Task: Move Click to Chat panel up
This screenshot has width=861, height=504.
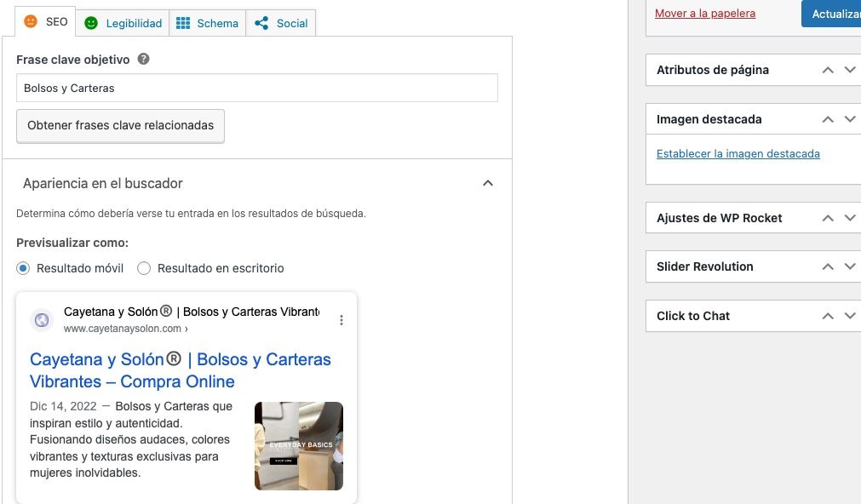Action: tap(828, 316)
